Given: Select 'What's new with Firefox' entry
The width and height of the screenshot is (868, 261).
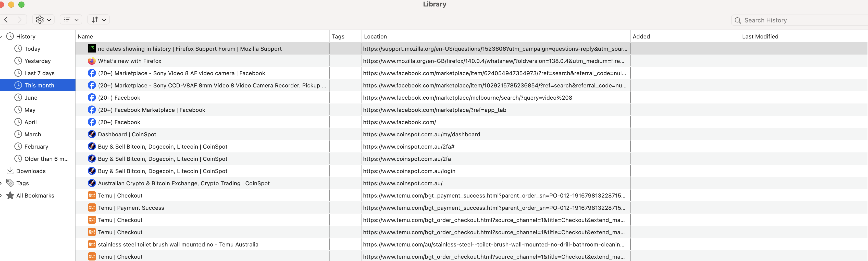Looking at the screenshot, I should click(129, 61).
